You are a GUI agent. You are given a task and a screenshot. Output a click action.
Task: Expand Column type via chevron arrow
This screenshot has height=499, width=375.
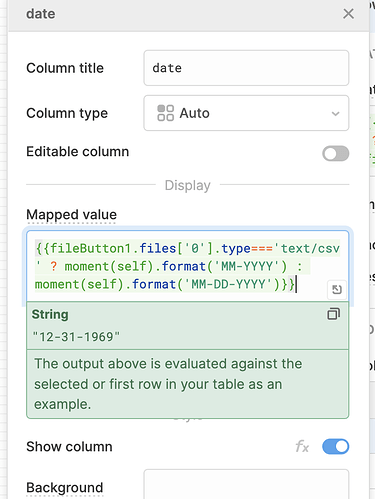(335, 114)
